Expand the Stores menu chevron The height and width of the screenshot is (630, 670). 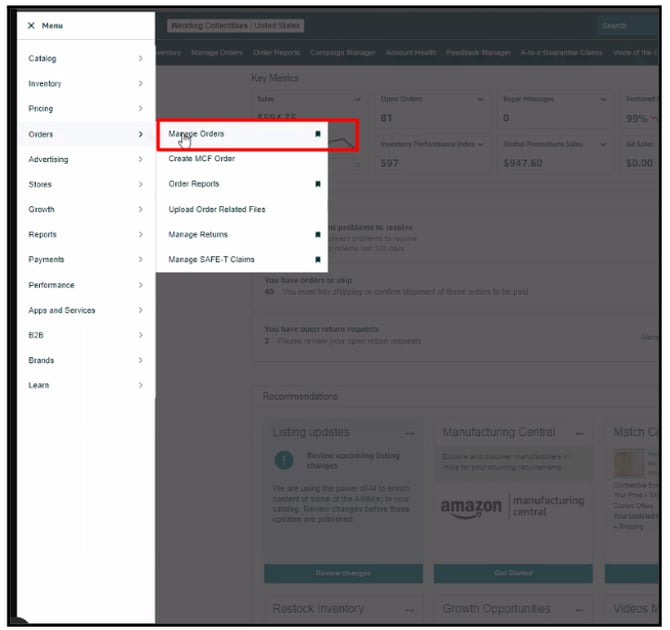pos(141,184)
